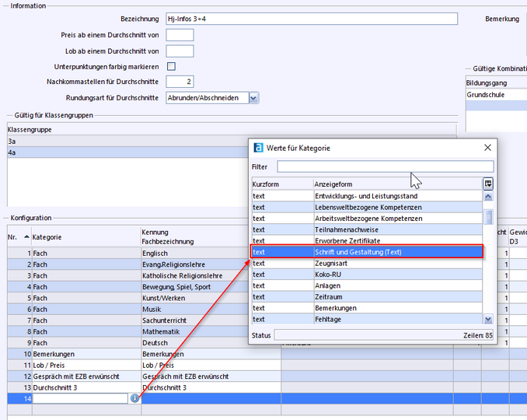Click the dialog list scrollbar thumb
Image resolution: width=527 pixels, height=420 pixels.
[488, 216]
